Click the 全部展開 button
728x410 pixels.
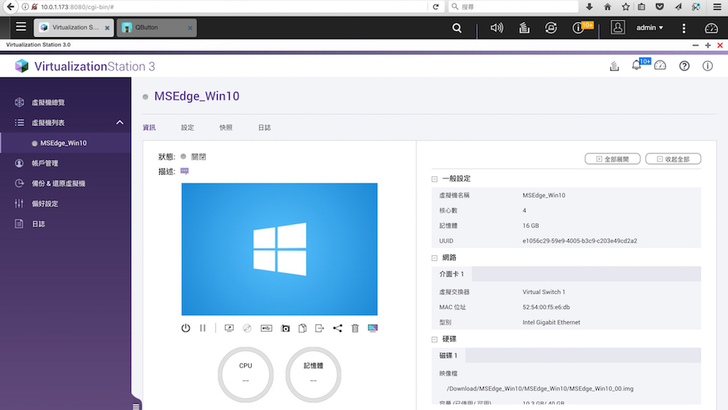click(612, 159)
